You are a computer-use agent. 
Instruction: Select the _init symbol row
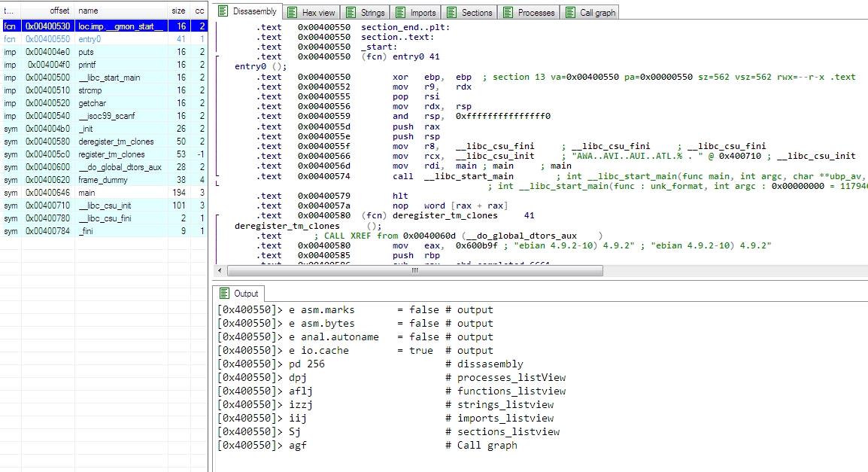coord(104,129)
